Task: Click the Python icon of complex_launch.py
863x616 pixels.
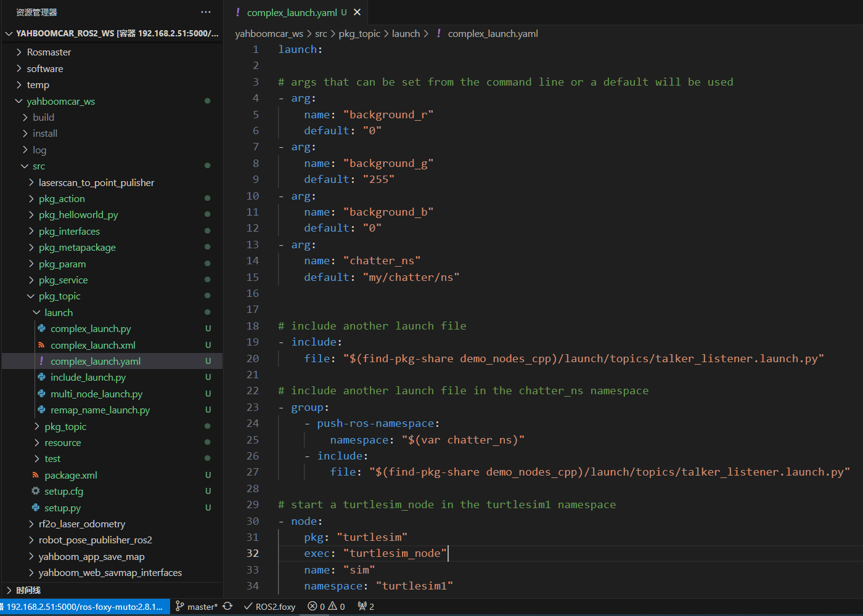Action: click(41, 329)
